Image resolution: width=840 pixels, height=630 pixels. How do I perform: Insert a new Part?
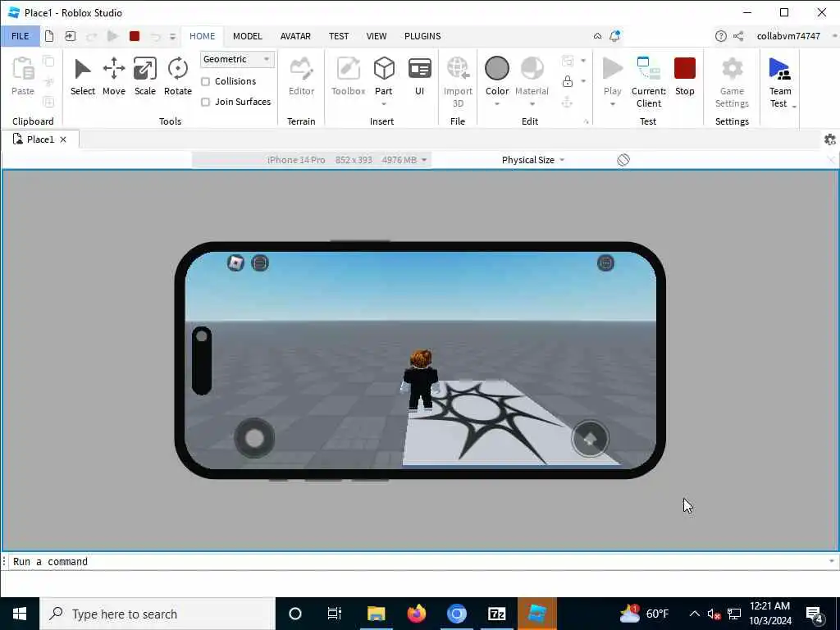click(384, 69)
